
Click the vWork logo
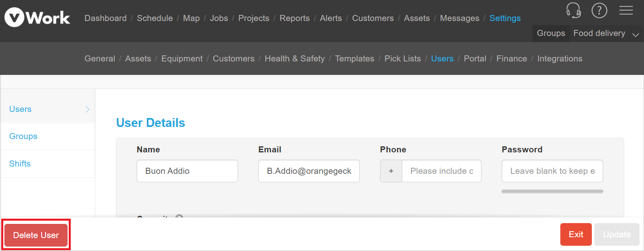[37, 17]
